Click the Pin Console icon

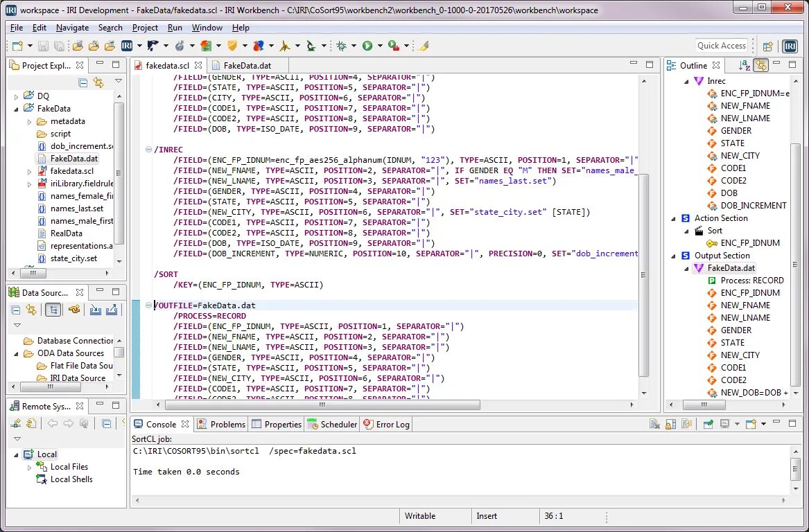708,424
